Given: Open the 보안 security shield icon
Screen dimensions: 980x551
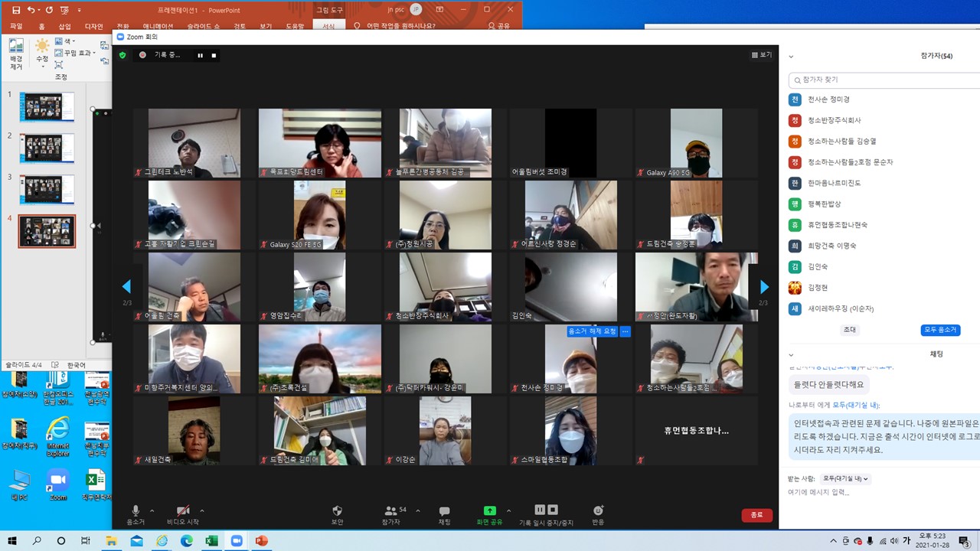Looking at the screenshot, I should click(337, 514).
